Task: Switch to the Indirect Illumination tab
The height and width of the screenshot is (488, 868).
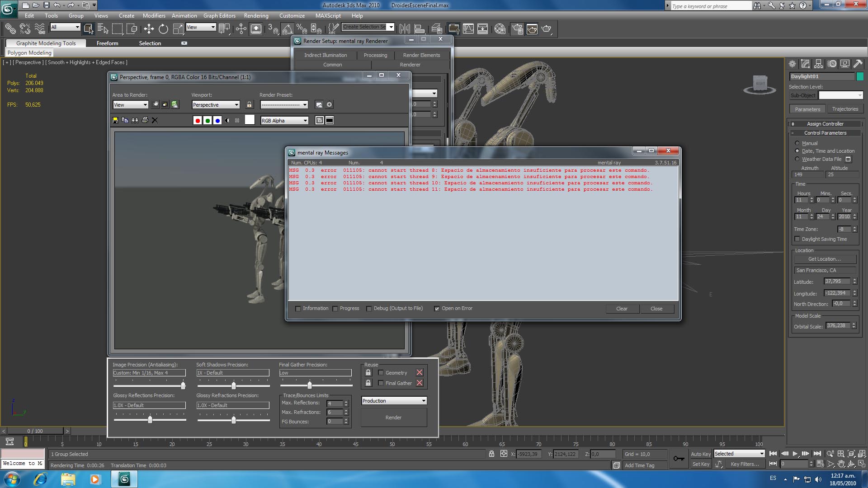Action: coord(325,55)
